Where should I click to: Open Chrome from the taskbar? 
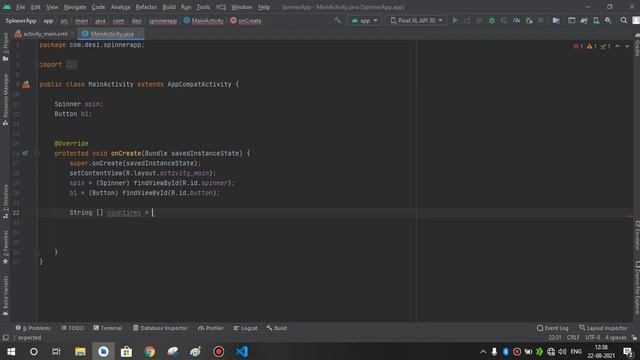pos(149,351)
